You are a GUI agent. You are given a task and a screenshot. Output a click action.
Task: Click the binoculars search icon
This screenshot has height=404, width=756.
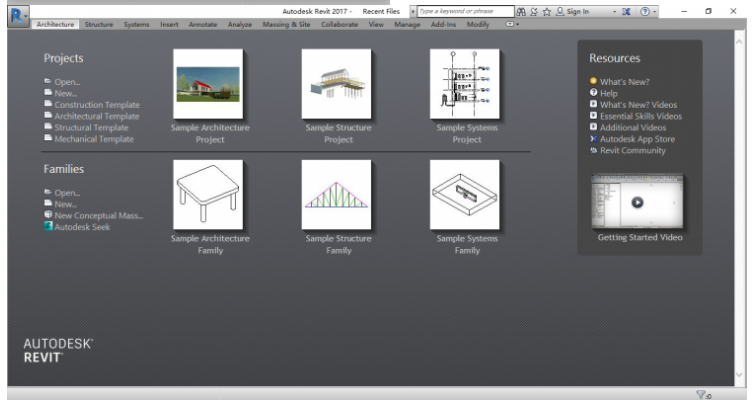[521, 12]
